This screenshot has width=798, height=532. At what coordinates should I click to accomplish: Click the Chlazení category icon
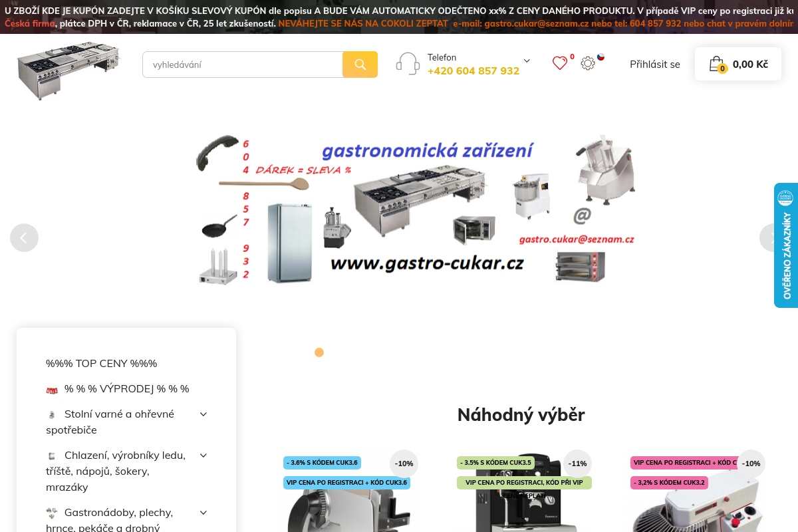tap(52, 456)
